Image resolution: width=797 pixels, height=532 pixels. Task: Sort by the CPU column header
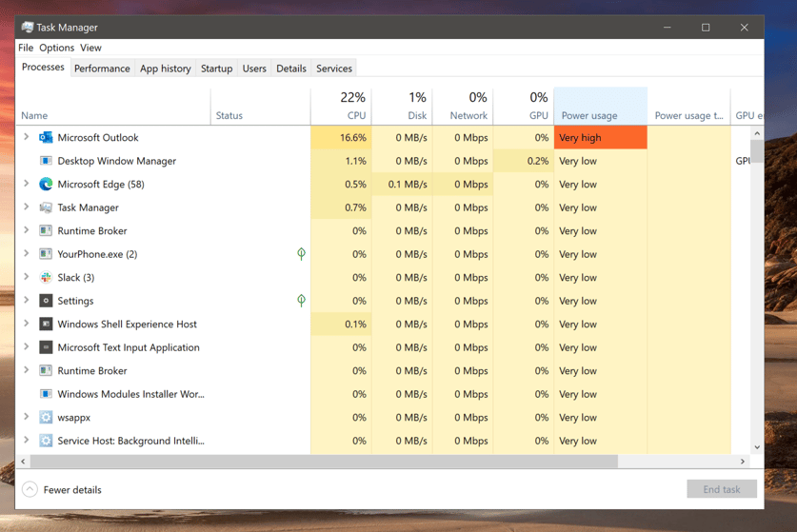(x=341, y=107)
